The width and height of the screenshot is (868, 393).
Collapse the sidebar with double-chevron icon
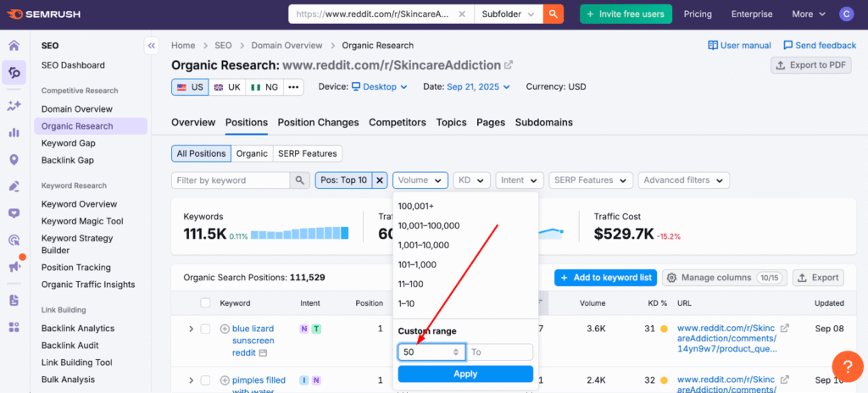coord(151,46)
